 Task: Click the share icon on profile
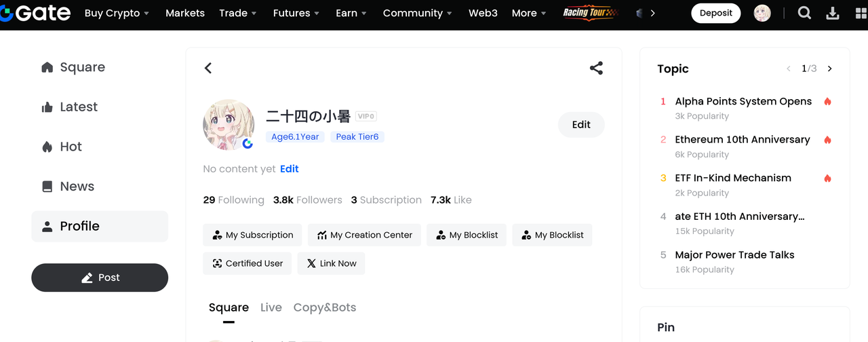click(596, 68)
